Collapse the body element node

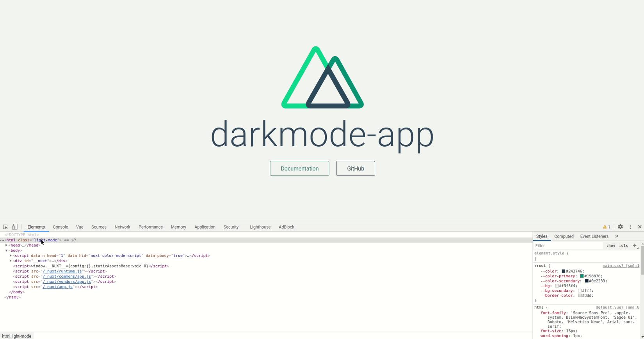coord(7,250)
